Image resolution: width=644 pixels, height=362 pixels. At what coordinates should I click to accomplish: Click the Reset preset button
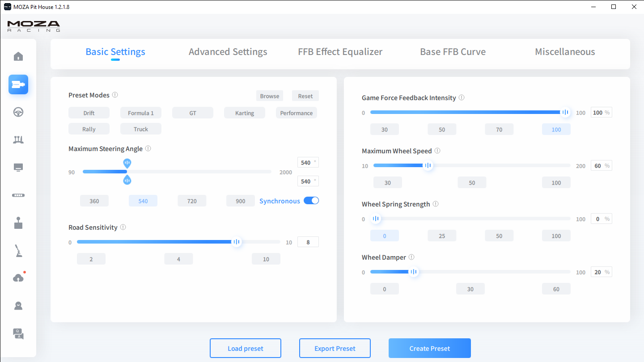click(x=305, y=96)
